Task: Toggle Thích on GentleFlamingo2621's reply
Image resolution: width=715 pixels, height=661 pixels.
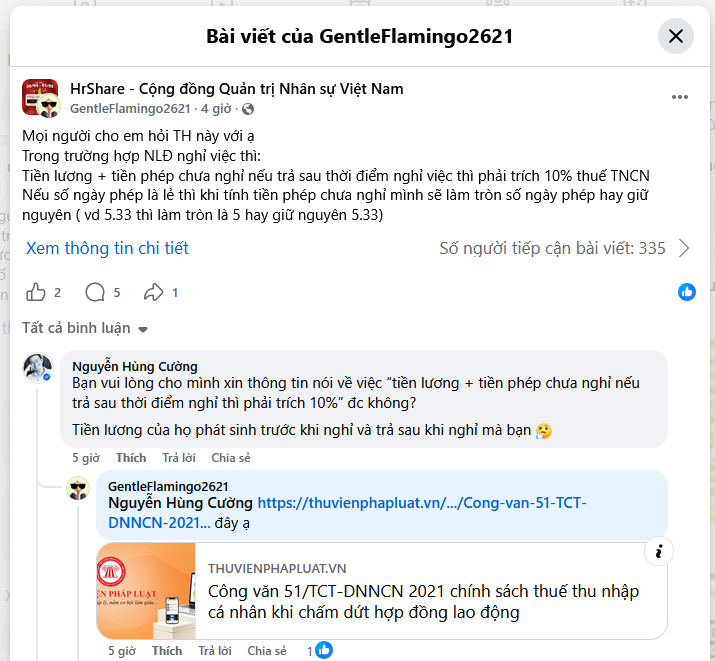Action: click(x=167, y=651)
